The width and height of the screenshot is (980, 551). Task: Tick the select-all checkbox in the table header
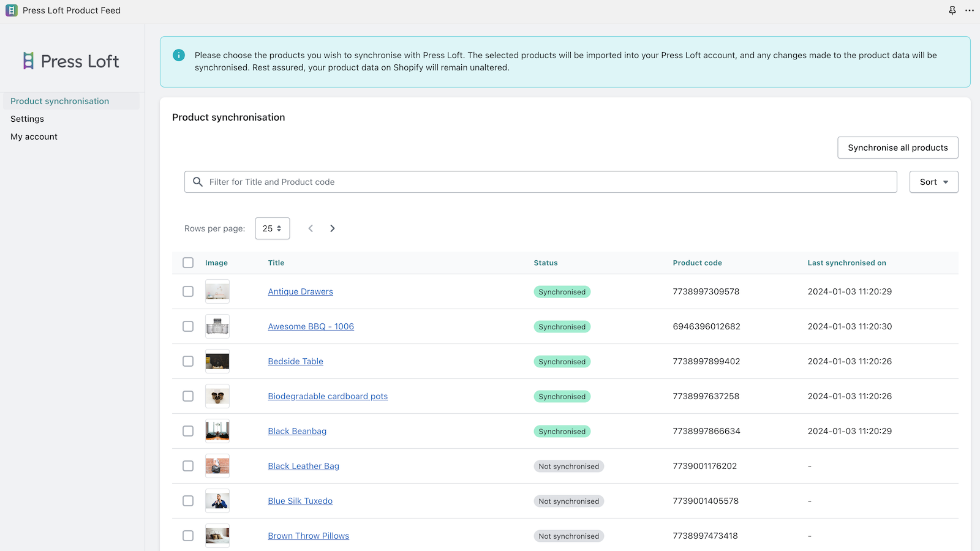tap(188, 263)
